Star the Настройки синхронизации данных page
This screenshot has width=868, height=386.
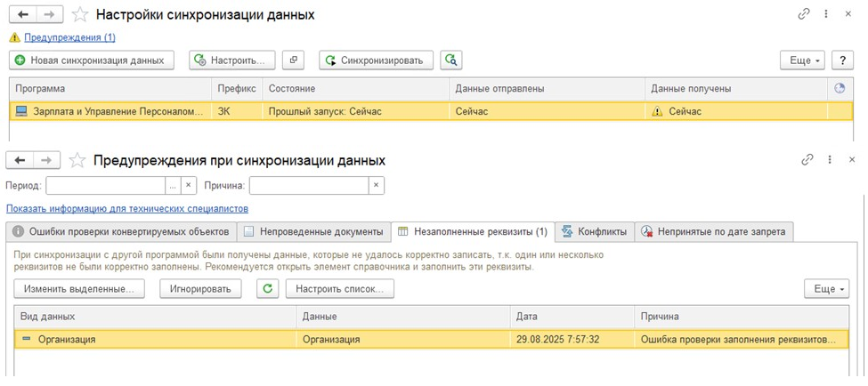pos(80,15)
